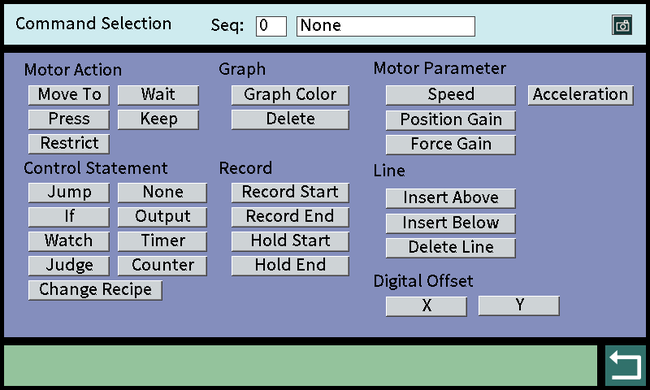Click the Acceleration parameter button
The image size is (650, 390).
click(581, 95)
